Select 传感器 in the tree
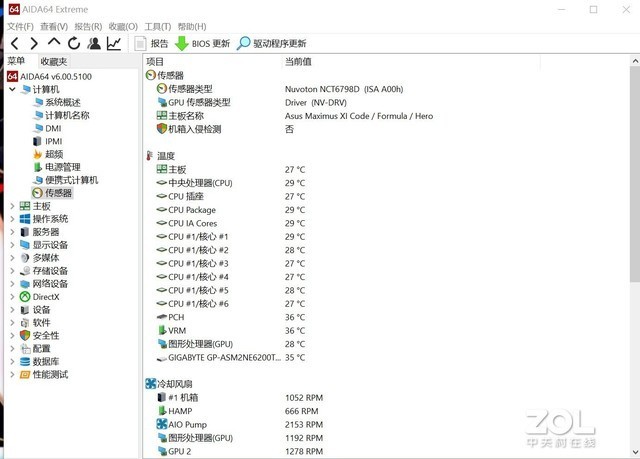 (x=52, y=193)
